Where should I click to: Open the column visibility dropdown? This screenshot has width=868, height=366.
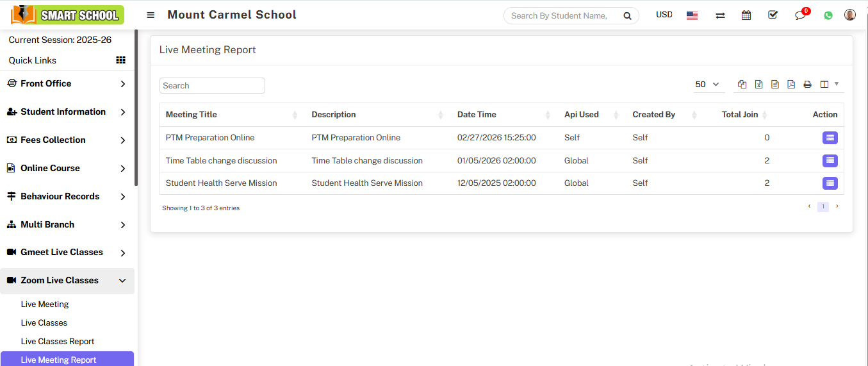[829, 85]
